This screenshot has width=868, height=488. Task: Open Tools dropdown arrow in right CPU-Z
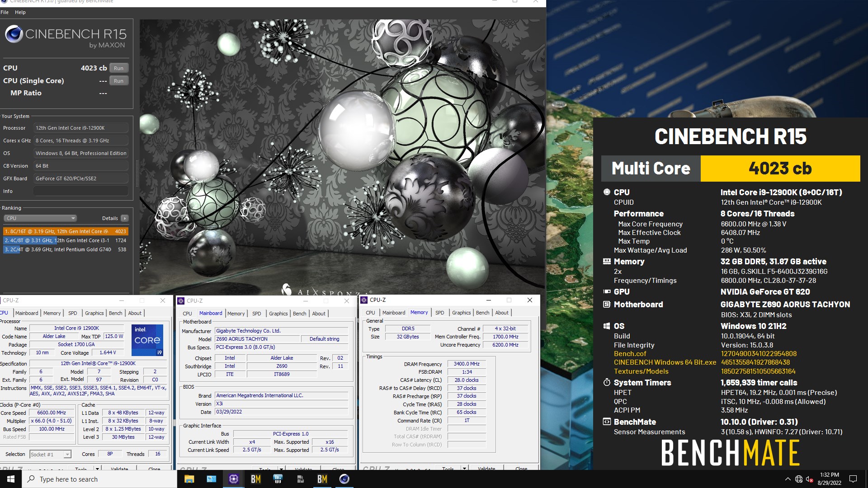464,469
